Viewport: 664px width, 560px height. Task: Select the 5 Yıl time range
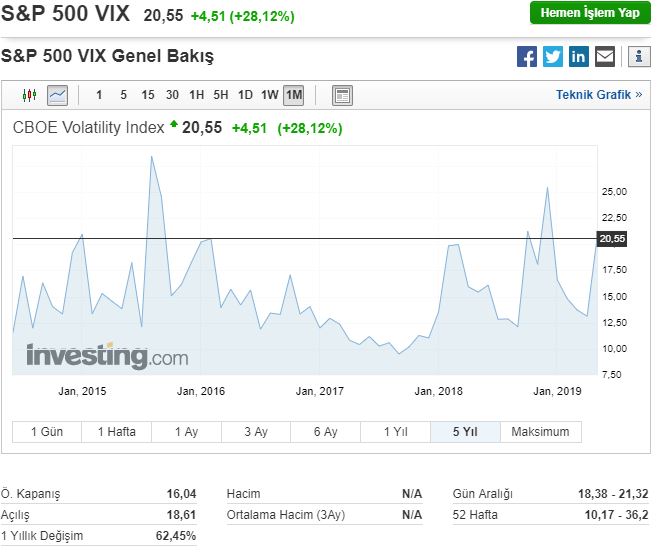pyautogui.click(x=465, y=432)
